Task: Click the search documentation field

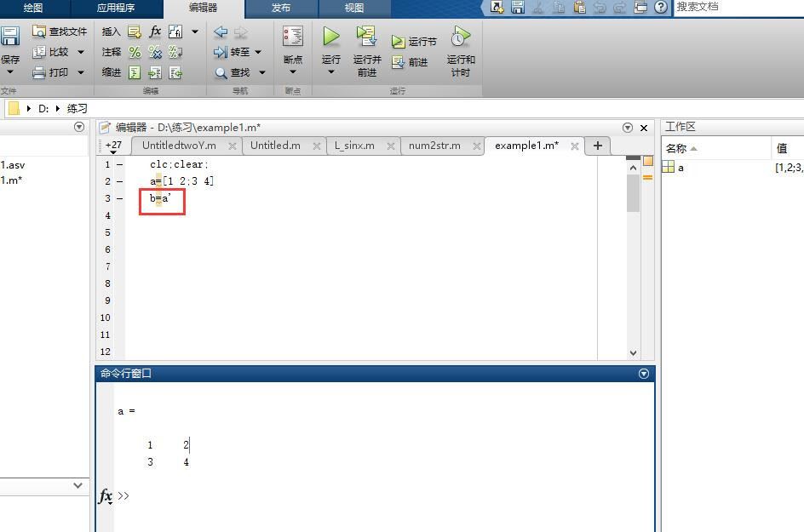Action: 738,7
